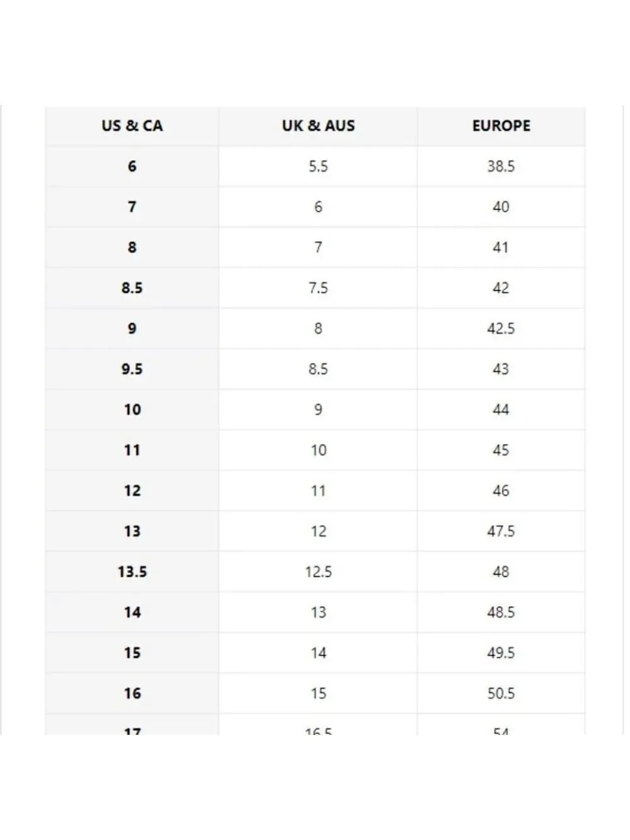Image resolution: width=630 pixels, height=840 pixels.
Task: Click the Europe 47.5 cell
Action: pos(501,531)
